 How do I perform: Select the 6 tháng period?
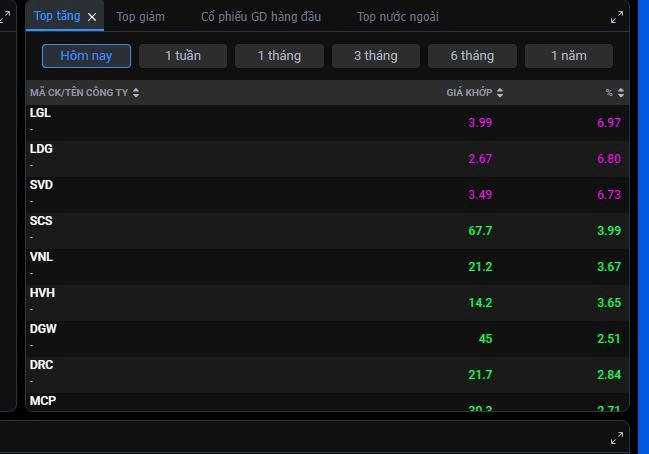(x=472, y=56)
